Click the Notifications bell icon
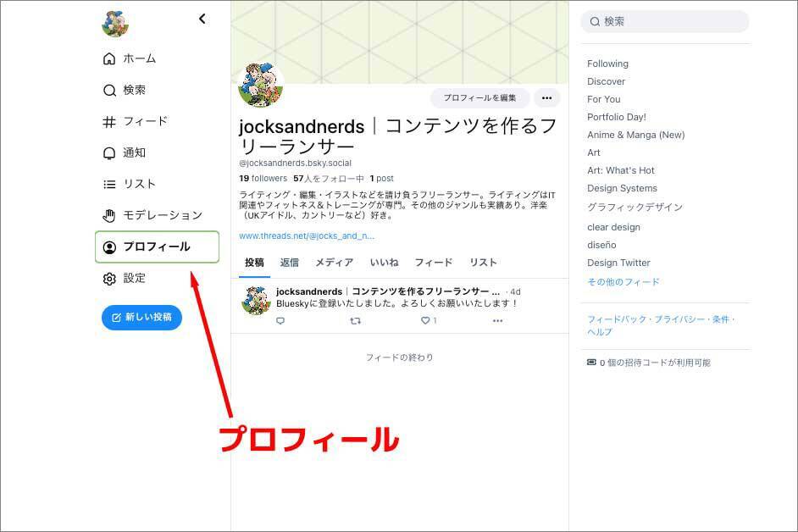The height and width of the screenshot is (532, 798). coord(109,153)
